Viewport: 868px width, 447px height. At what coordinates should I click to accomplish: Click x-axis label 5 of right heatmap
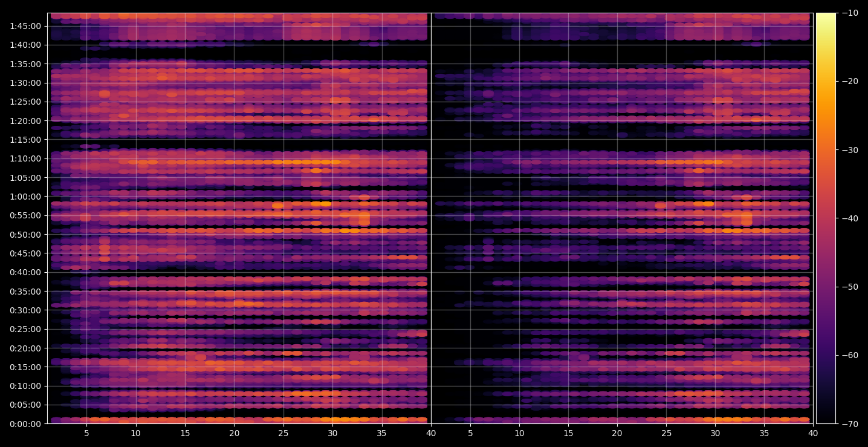470,433
